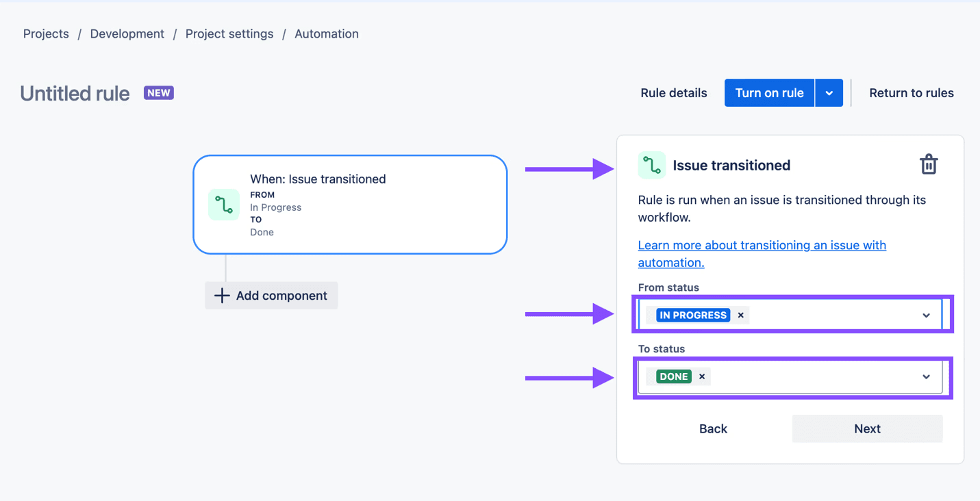Click the Add component button

[271, 295]
